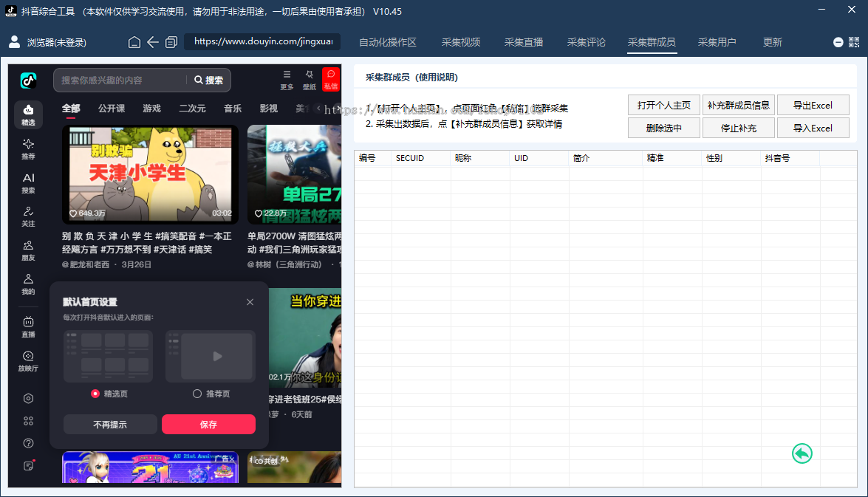Open the 精选 featured section in sidebar
Image resolution: width=868 pixels, height=497 pixels.
[28, 114]
